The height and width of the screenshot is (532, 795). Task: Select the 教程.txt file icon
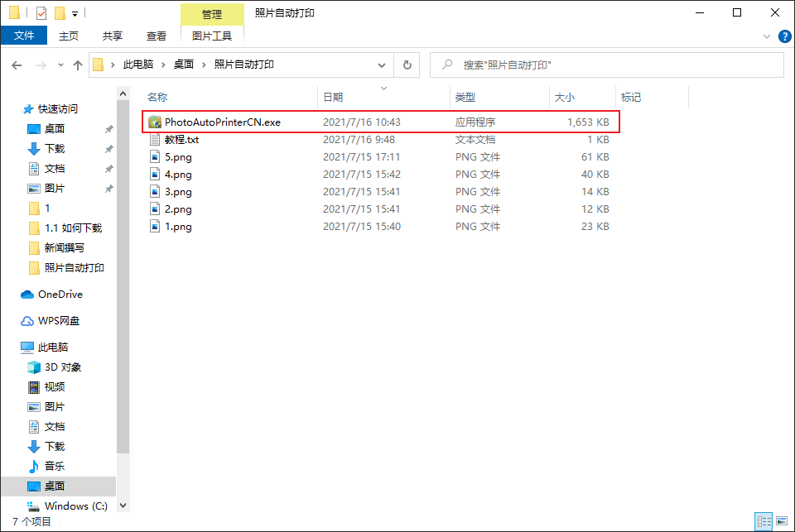click(155, 139)
